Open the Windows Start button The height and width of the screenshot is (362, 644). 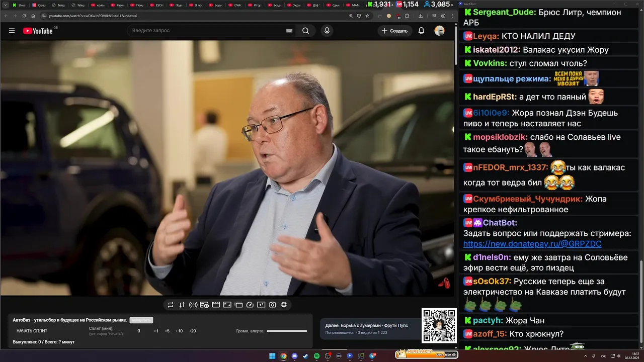coord(272,356)
